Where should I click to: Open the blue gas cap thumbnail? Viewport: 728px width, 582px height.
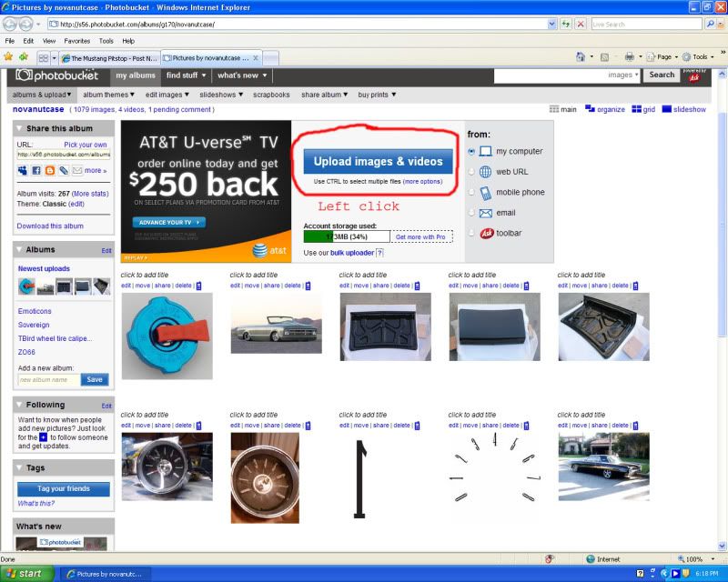(x=167, y=336)
